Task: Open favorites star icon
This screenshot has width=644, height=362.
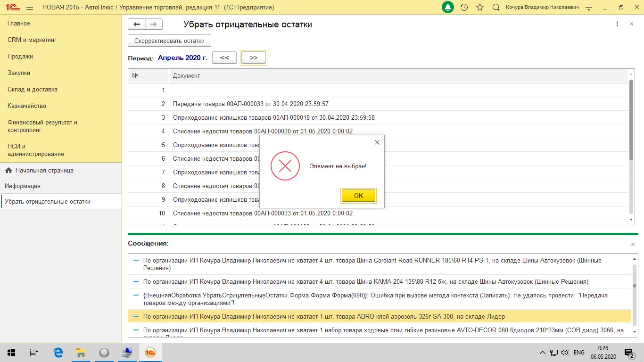Action: point(480,8)
